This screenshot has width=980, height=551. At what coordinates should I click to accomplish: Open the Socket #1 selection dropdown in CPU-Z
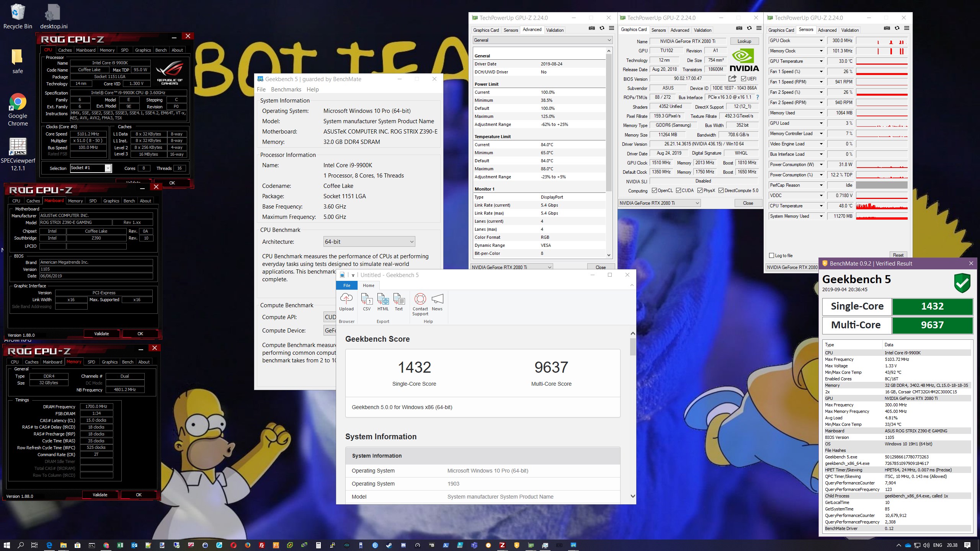[x=91, y=168]
